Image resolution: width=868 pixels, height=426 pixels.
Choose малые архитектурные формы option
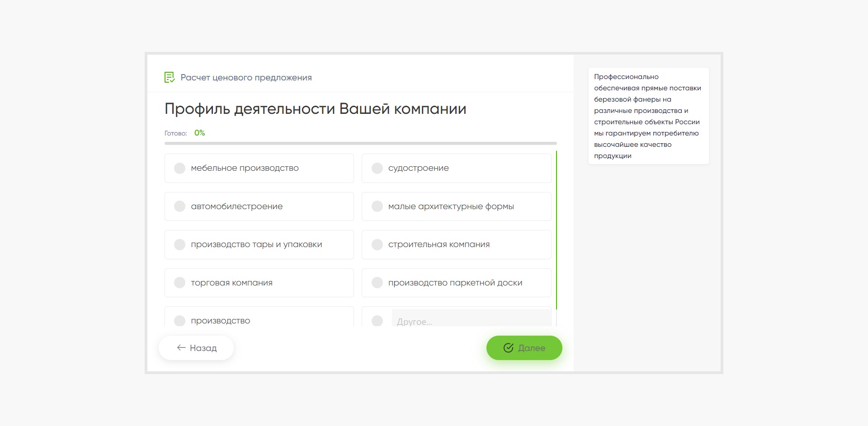(x=456, y=206)
